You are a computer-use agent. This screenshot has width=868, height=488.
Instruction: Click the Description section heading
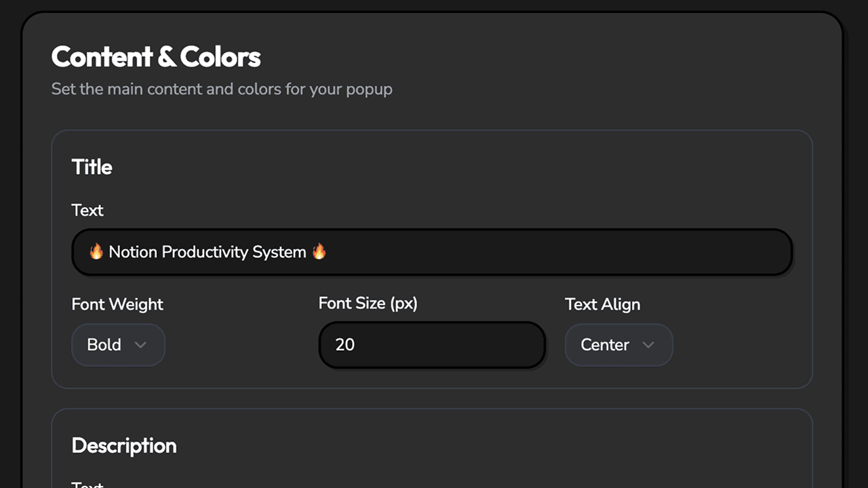point(124,445)
